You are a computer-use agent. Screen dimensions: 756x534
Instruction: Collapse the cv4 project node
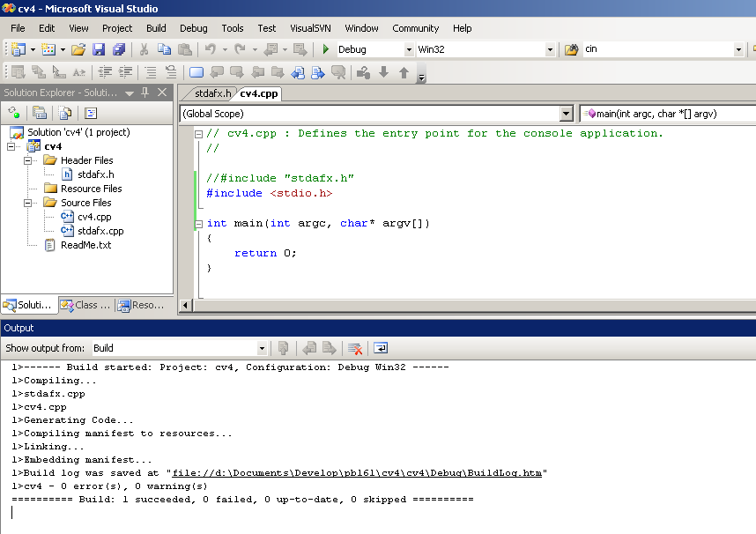tap(11, 146)
